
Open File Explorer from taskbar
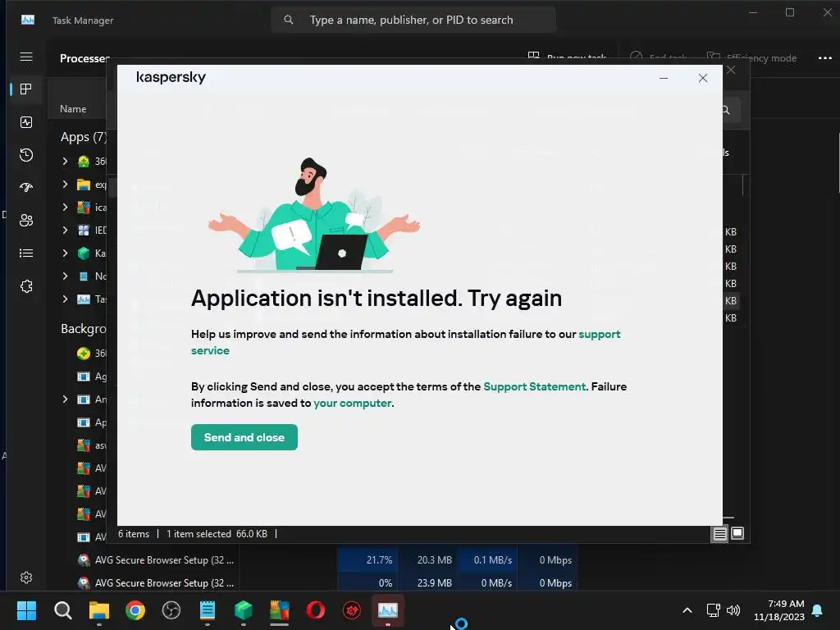(x=99, y=610)
